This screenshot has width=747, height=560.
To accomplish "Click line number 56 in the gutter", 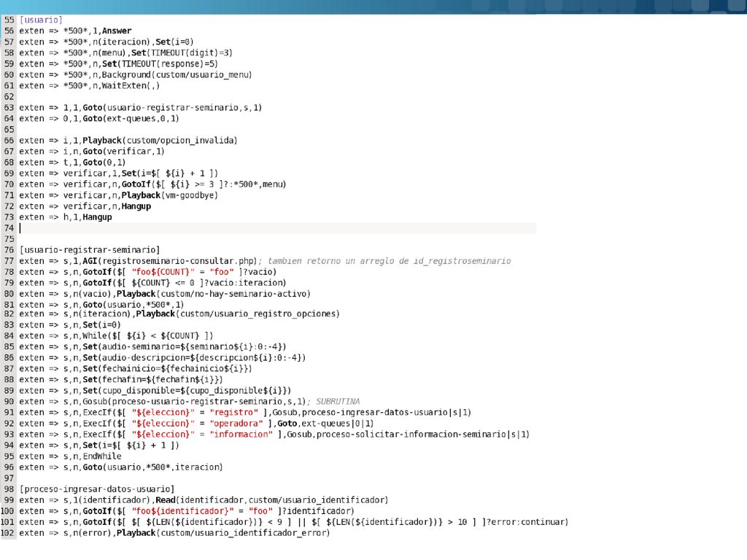I will 9,31.
